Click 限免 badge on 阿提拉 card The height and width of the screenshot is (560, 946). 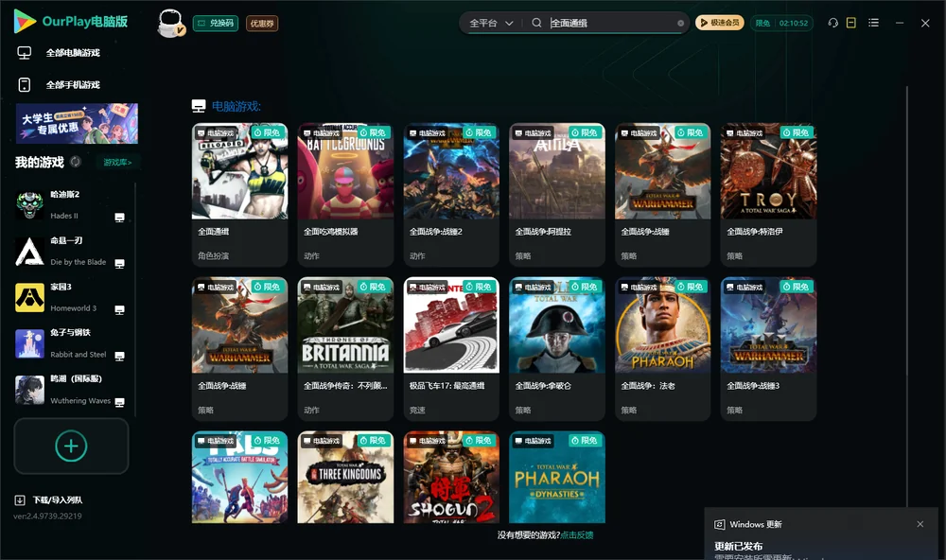click(586, 132)
